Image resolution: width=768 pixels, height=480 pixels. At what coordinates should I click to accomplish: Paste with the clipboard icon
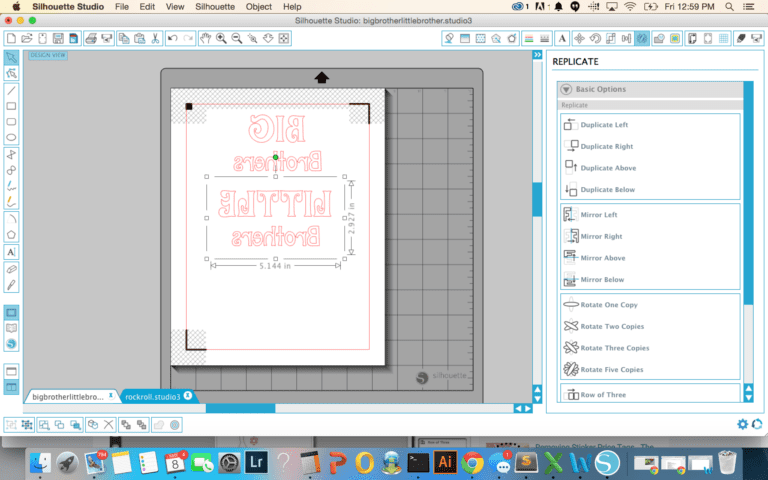click(x=140, y=38)
